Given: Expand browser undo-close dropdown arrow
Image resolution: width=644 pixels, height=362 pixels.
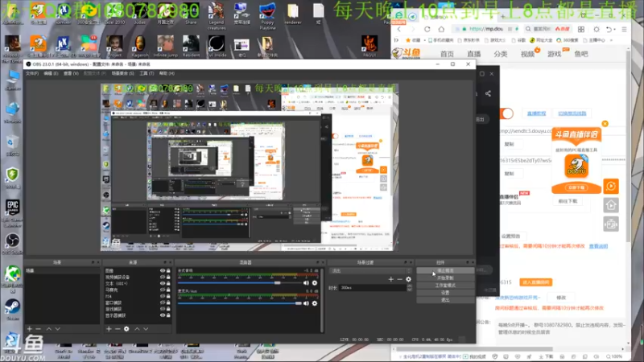Looking at the screenshot, I should coord(615,30).
